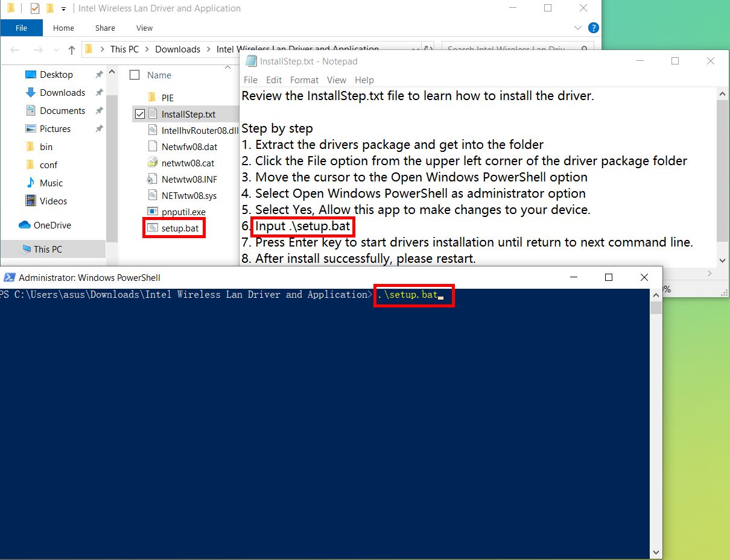Maximize the PowerShell window
The image size is (730, 560).
pos(609,277)
